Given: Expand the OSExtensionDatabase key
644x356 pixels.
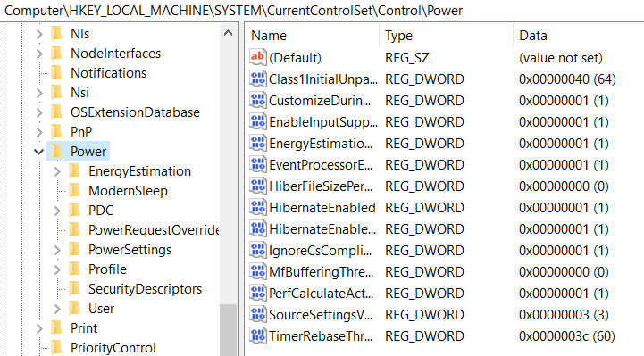Looking at the screenshot, I should 39,112.
